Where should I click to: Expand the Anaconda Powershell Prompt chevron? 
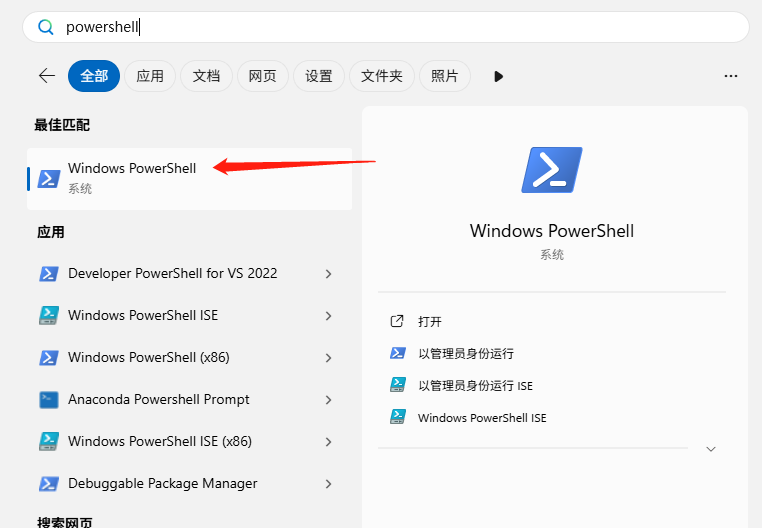click(x=329, y=400)
